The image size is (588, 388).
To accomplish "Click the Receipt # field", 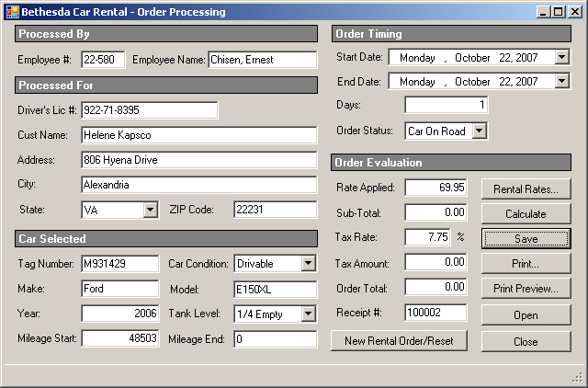I will (435, 313).
